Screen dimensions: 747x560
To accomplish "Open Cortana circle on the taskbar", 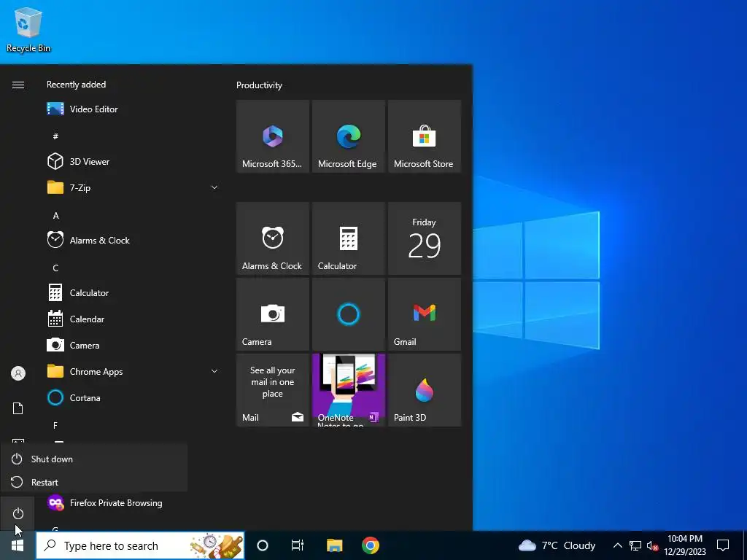I will click(263, 545).
